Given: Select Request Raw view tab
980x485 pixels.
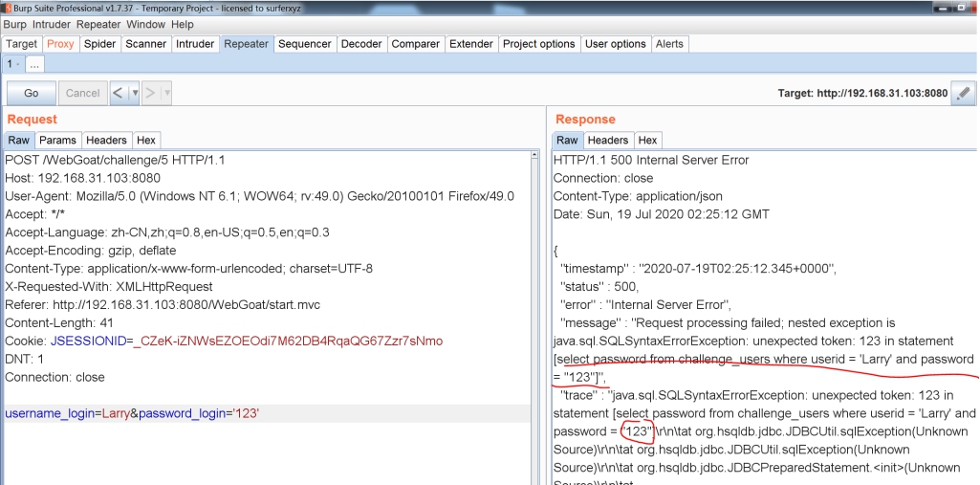Looking at the screenshot, I should pos(19,140).
